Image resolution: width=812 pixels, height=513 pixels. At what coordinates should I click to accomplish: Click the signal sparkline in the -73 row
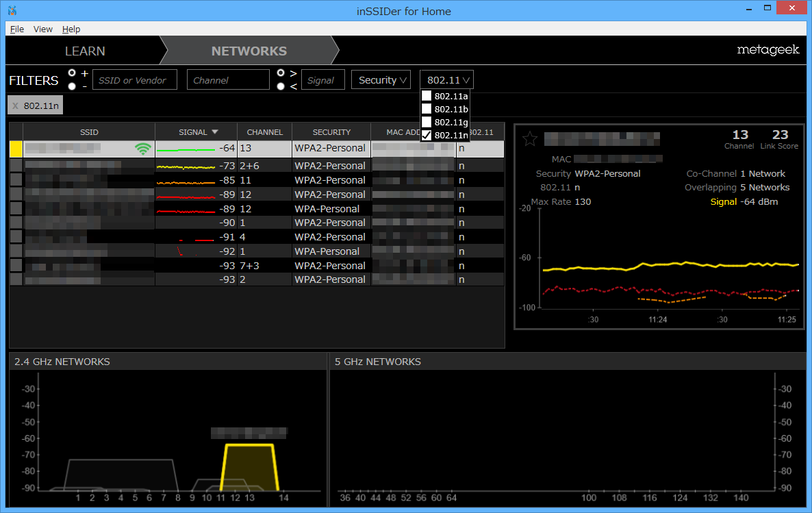[x=186, y=167]
